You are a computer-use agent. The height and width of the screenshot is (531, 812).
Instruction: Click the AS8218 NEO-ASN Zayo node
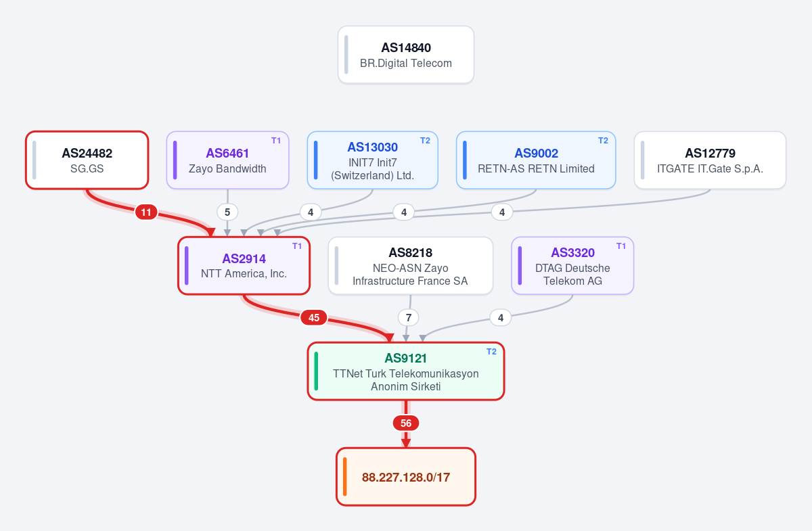(x=411, y=266)
